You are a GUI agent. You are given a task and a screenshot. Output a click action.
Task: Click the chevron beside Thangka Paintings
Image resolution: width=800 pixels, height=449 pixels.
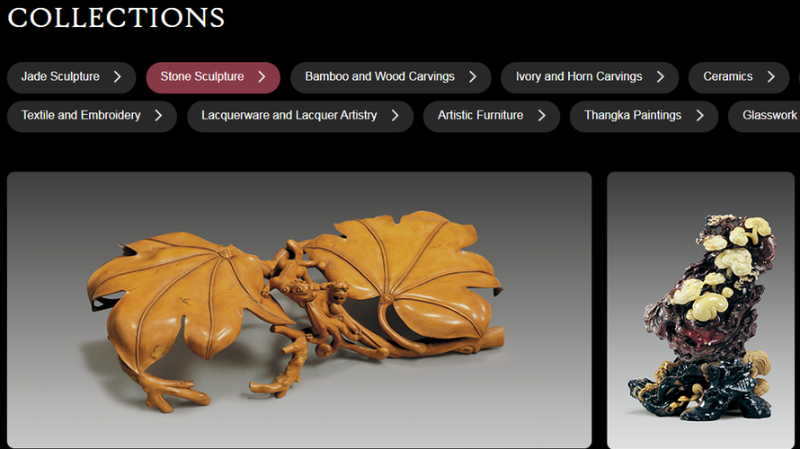point(699,115)
